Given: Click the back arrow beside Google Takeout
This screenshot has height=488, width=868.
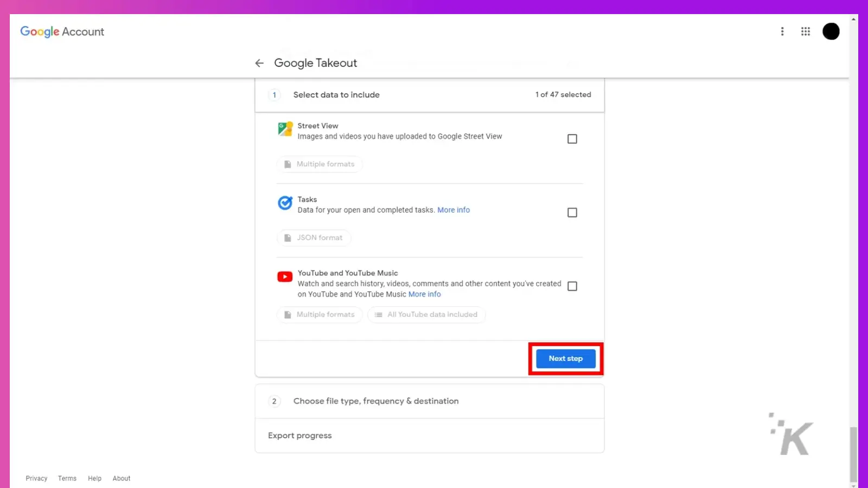Looking at the screenshot, I should tap(259, 63).
